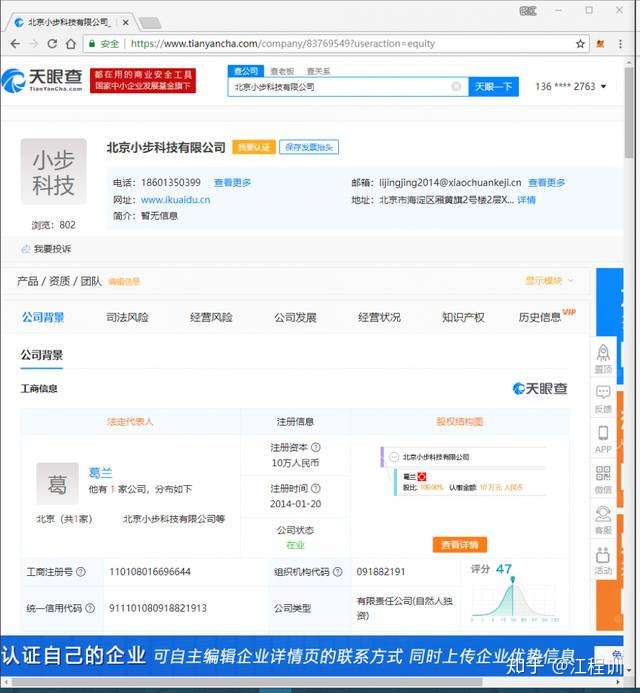Click help icon next to 工商注册号
The image size is (640, 693).
tap(80, 571)
